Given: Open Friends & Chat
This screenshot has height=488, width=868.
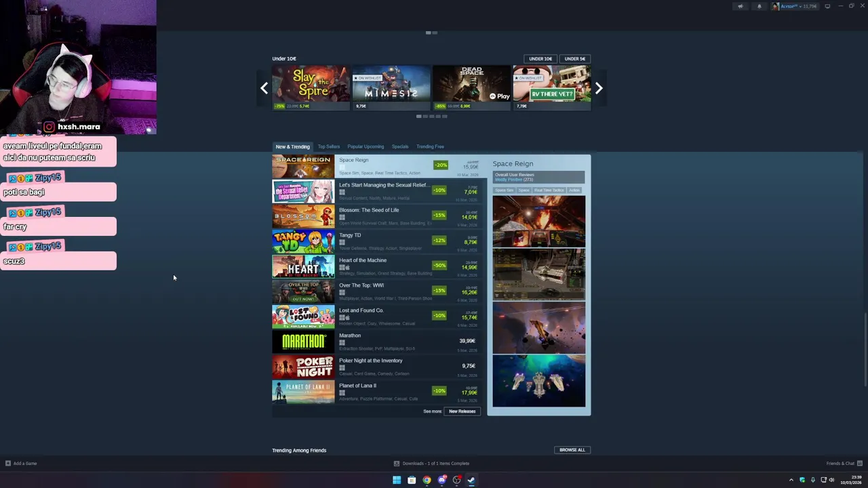Looking at the screenshot, I should (x=844, y=464).
